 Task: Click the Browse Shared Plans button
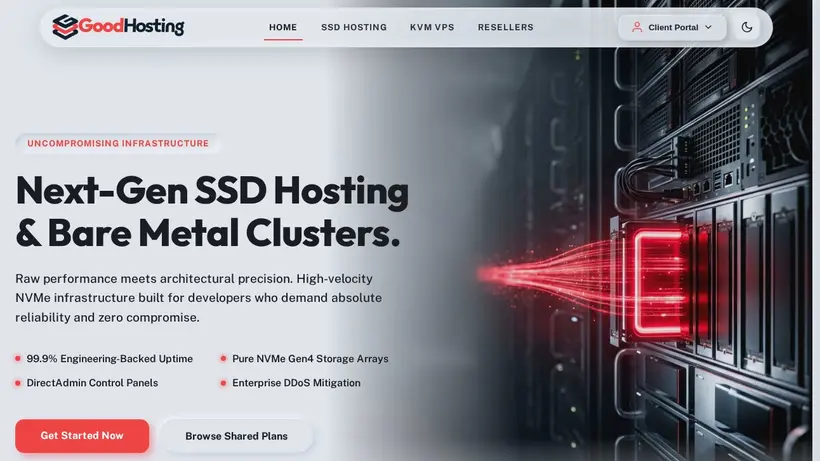click(x=236, y=436)
